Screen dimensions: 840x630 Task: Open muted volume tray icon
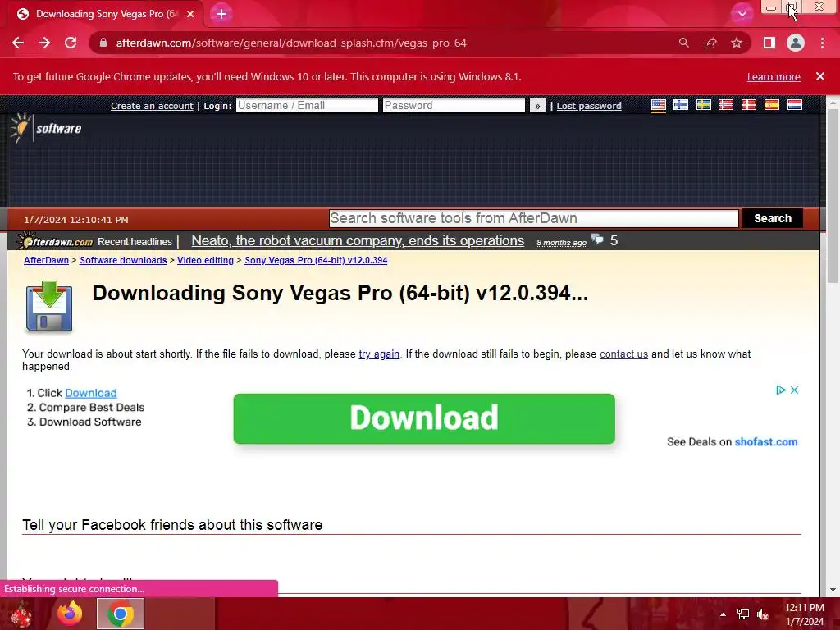coord(763,614)
